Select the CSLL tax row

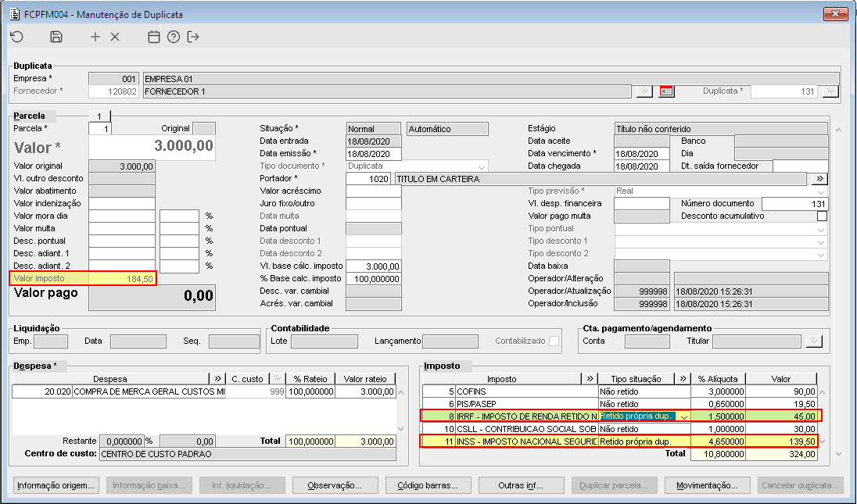(x=620, y=429)
